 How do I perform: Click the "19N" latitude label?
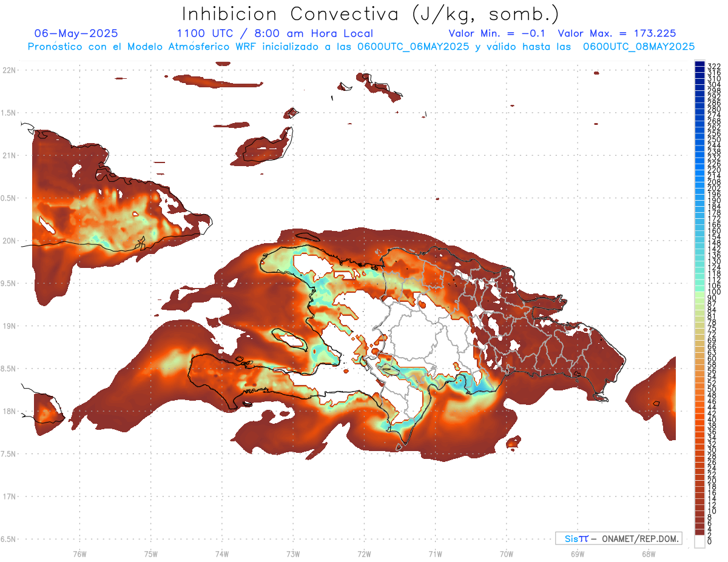pos(9,326)
